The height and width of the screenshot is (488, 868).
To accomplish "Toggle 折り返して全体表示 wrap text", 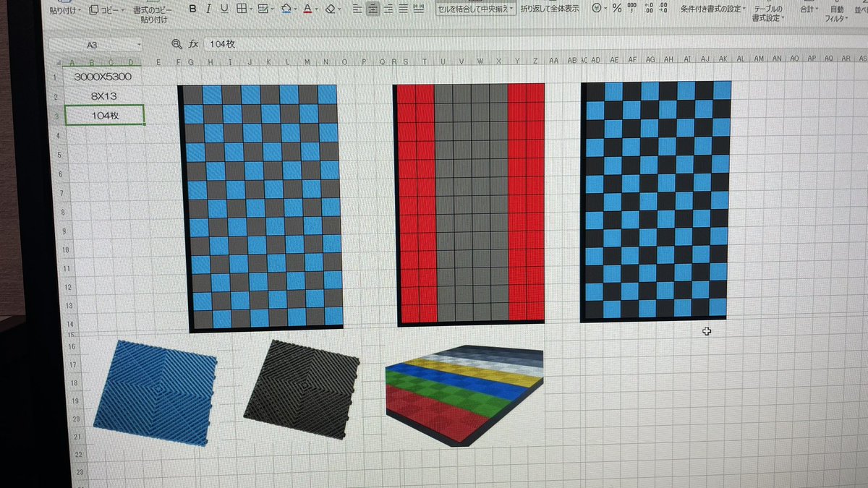I will pyautogui.click(x=550, y=9).
